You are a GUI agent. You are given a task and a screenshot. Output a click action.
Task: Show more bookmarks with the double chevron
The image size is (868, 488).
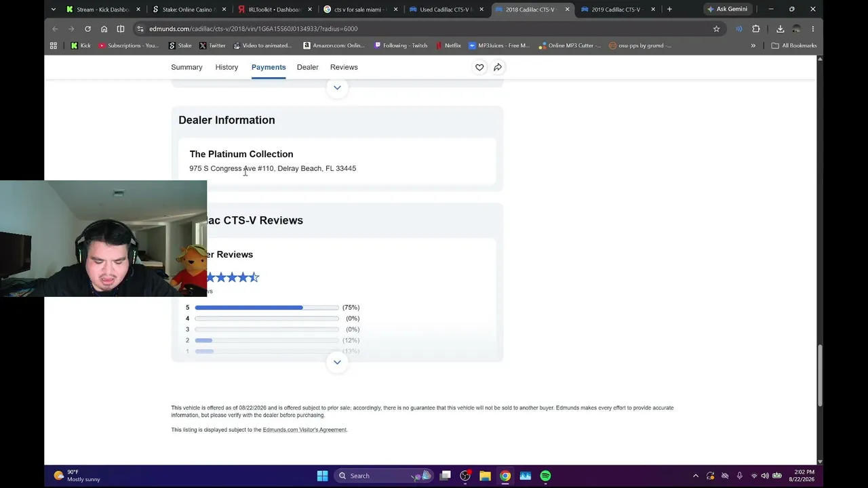[753, 45]
